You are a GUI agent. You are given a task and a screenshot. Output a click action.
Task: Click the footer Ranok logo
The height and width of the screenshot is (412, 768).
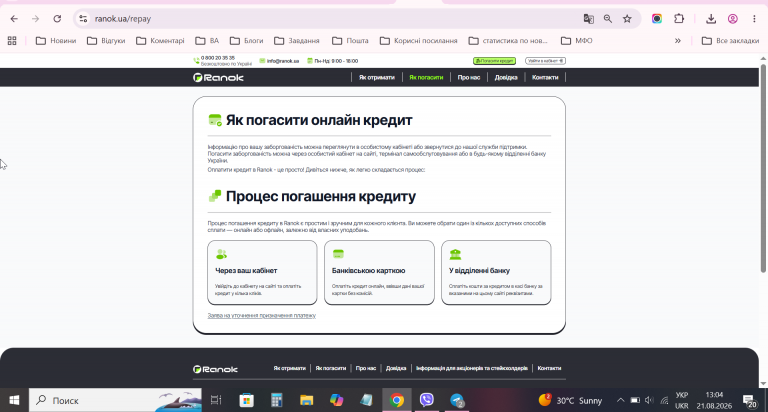pyautogui.click(x=215, y=369)
